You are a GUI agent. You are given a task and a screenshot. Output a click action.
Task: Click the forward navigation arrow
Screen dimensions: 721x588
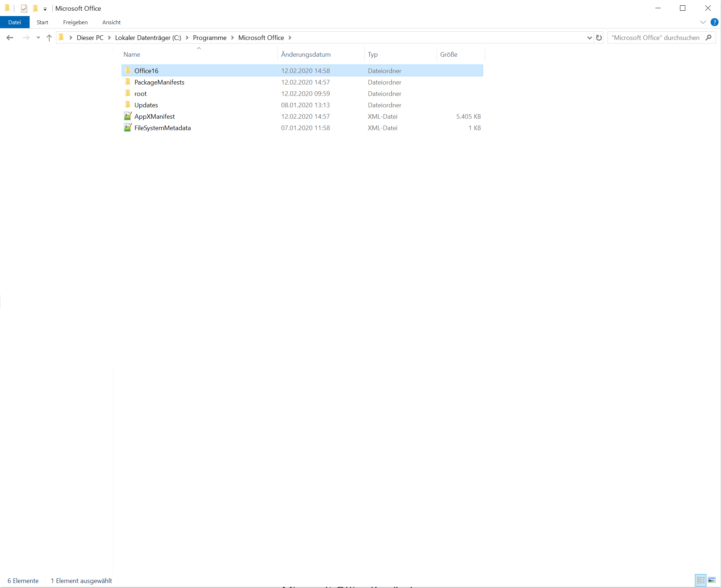tap(26, 37)
